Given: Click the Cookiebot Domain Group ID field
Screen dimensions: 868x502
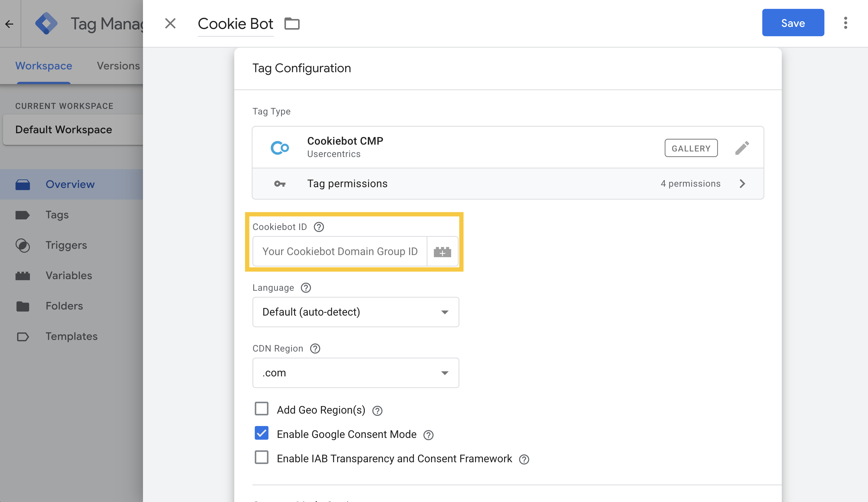Looking at the screenshot, I should click(x=340, y=251).
